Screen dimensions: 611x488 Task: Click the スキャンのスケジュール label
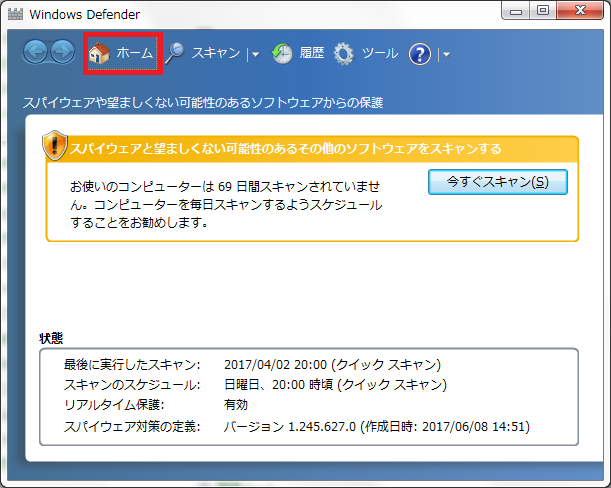[132, 385]
